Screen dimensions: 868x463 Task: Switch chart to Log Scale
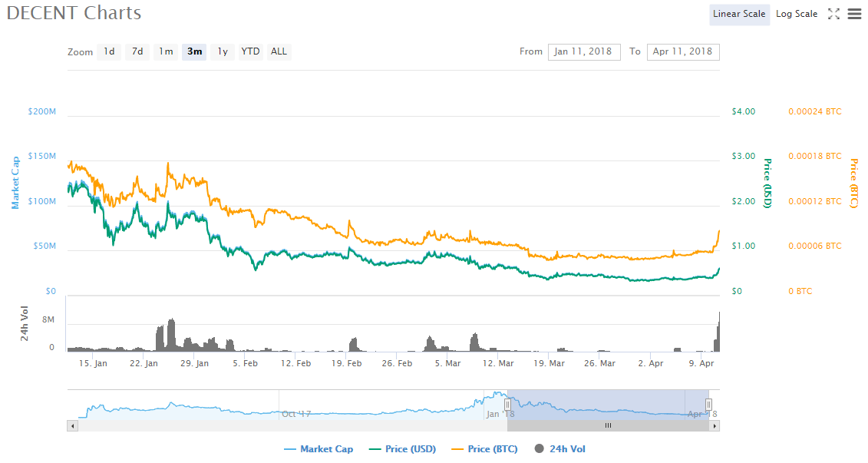click(797, 14)
